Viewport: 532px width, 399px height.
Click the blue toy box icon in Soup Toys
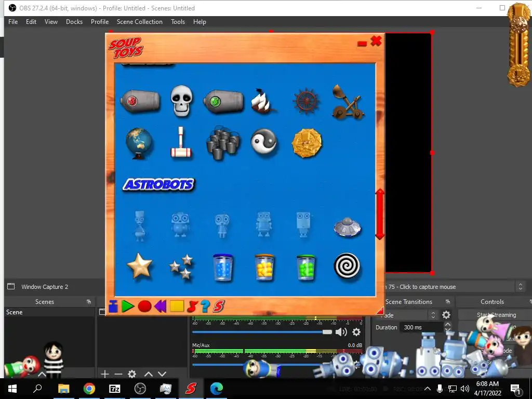(x=113, y=307)
